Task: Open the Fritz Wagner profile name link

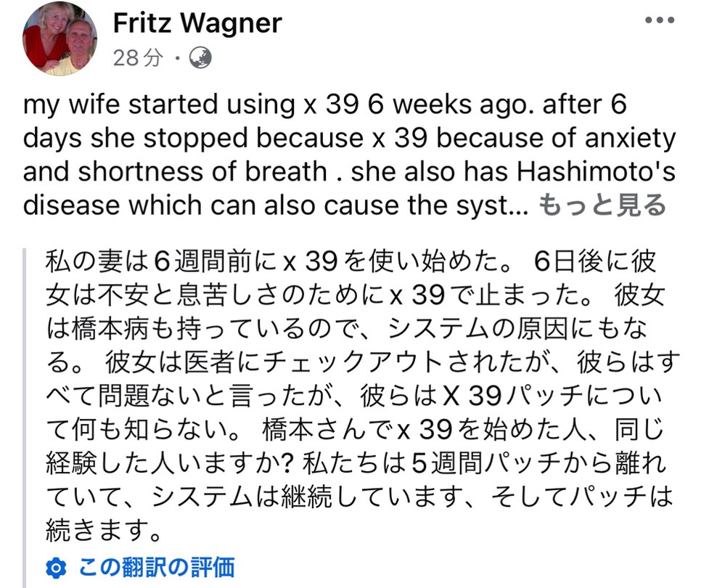Action: pyautogui.click(x=197, y=23)
